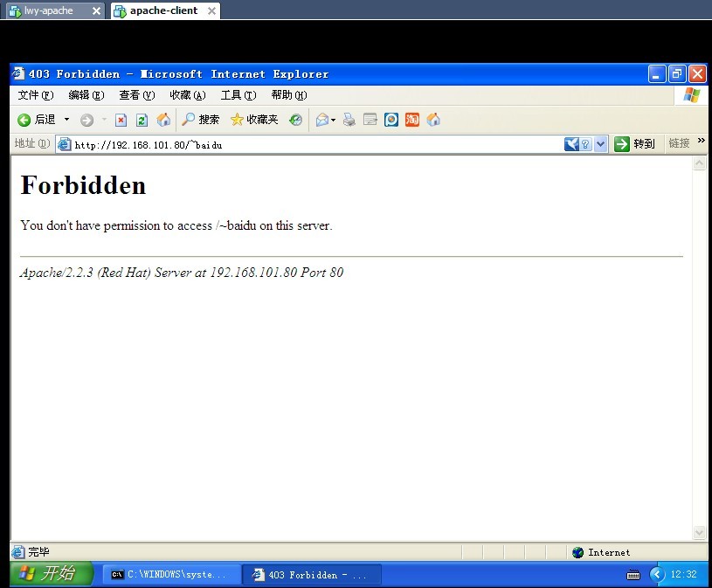The height and width of the screenshot is (588, 712).
Task: Click the 转到 (Go) button
Action: [x=634, y=144]
